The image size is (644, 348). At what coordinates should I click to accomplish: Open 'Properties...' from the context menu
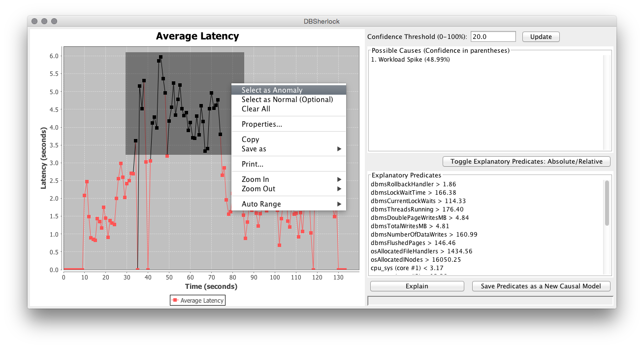click(x=261, y=124)
